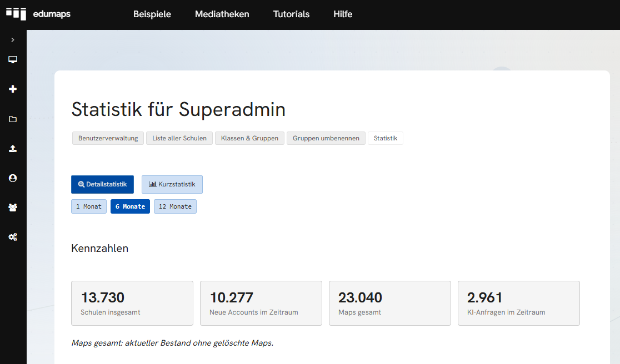The height and width of the screenshot is (364, 620).
Task: Go to Liste aller Schulen tab
Action: [x=179, y=138]
